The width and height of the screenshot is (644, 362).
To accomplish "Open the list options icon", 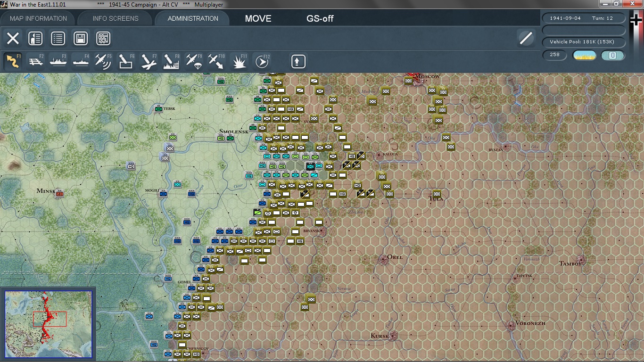I will coord(58,39).
